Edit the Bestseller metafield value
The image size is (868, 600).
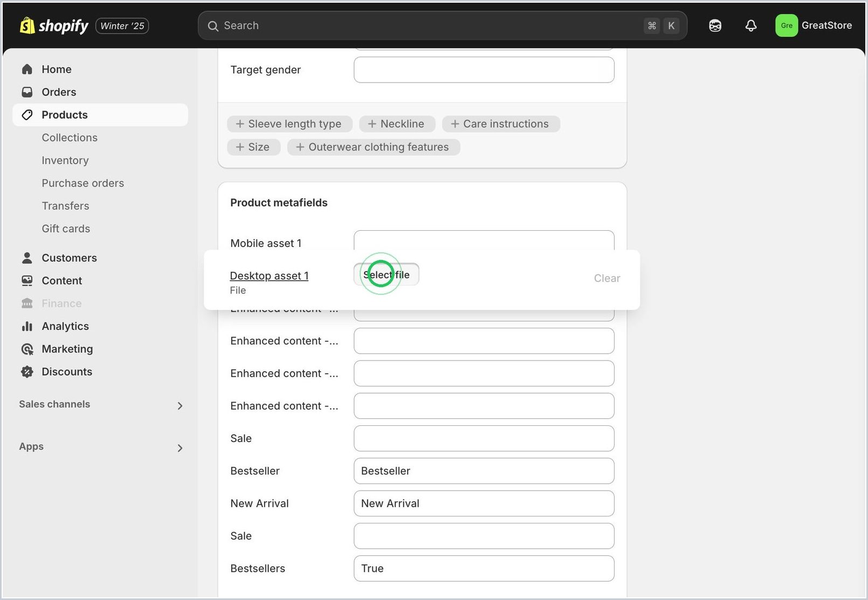pos(484,471)
